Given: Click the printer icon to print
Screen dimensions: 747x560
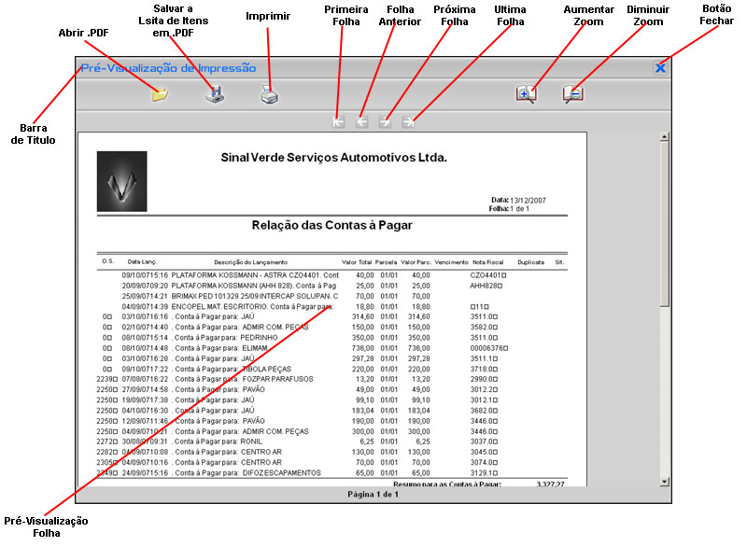Looking at the screenshot, I should [269, 93].
